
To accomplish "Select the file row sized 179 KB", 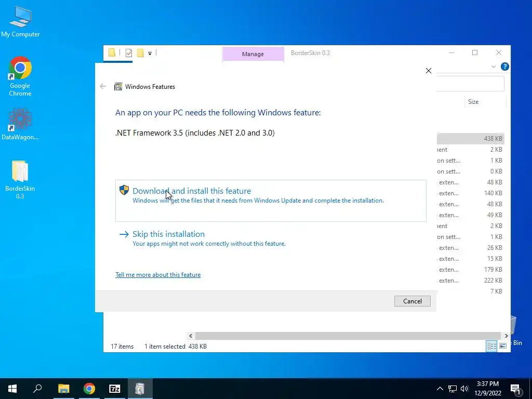I will [x=471, y=270].
